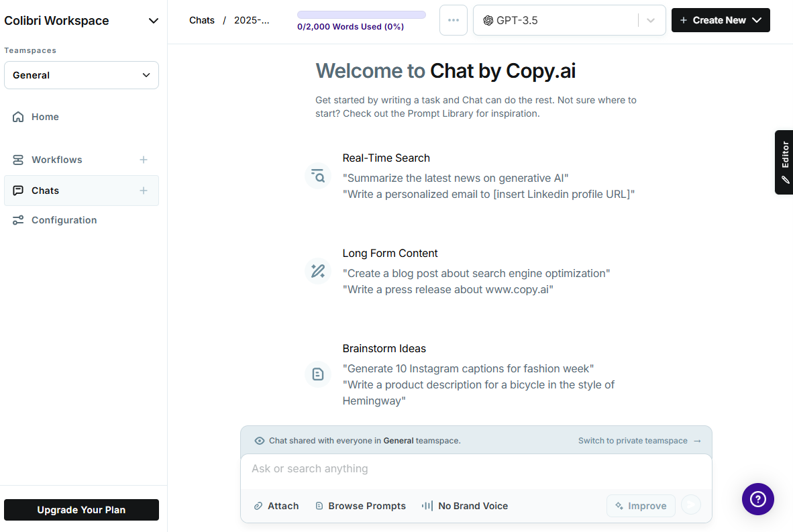
Task: Open the Home page from sidebar
Action: click(81, 117)
